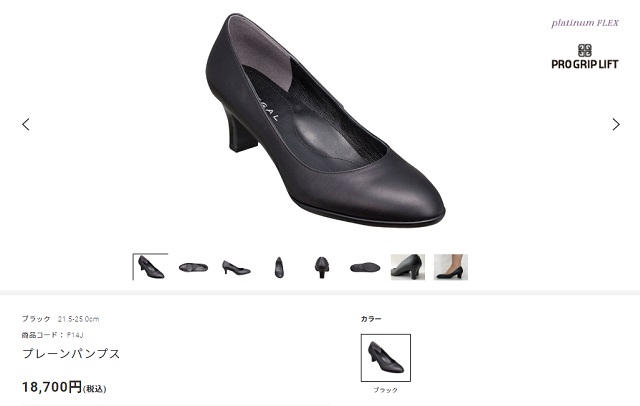Open the close-up heel photo thumbnail

pyautogui.click(x=408, y=267)
